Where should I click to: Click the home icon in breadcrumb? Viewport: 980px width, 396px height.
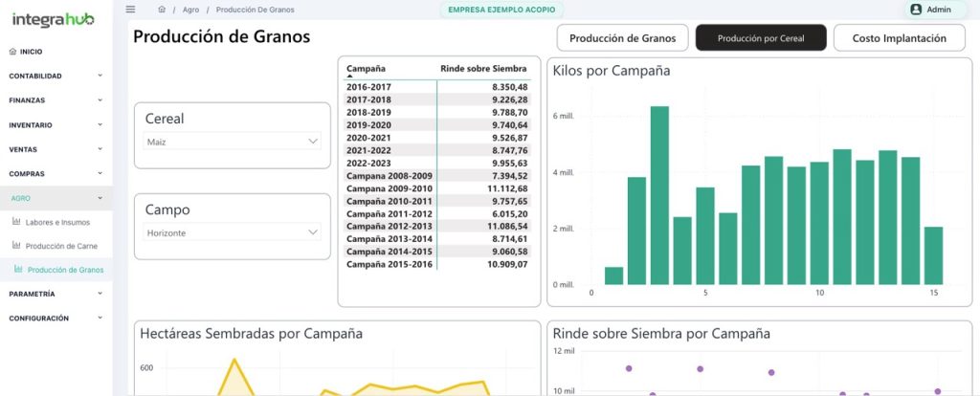[162, 10]
